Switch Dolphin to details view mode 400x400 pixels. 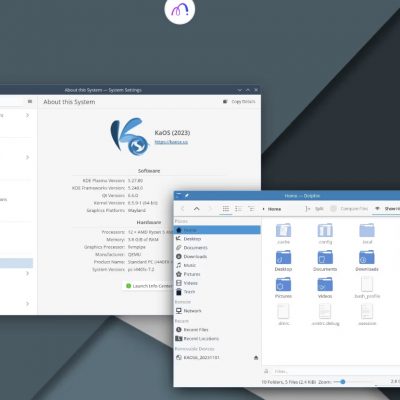click(x=252, y=209)
